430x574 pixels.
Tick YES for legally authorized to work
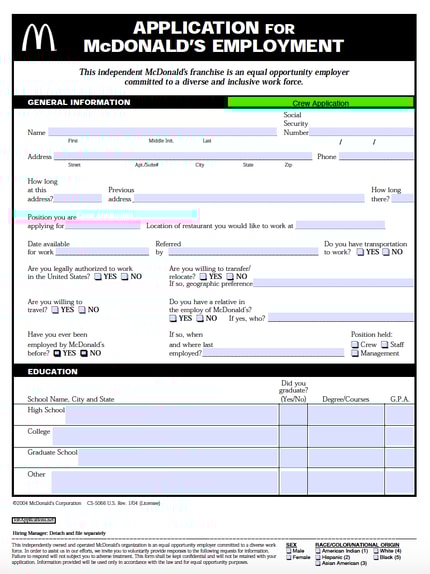pyautogui.click(x=98, y=276)
